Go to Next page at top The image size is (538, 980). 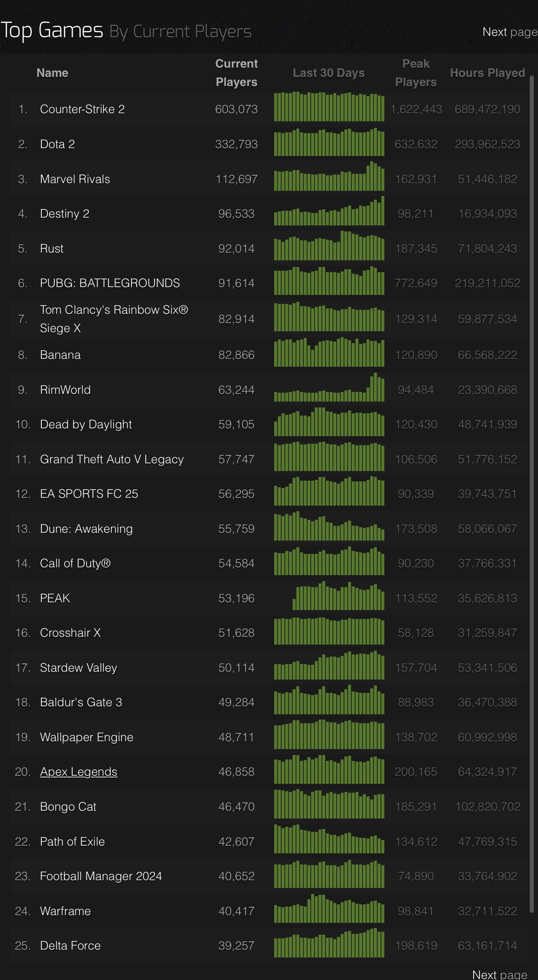pos(510,32)
